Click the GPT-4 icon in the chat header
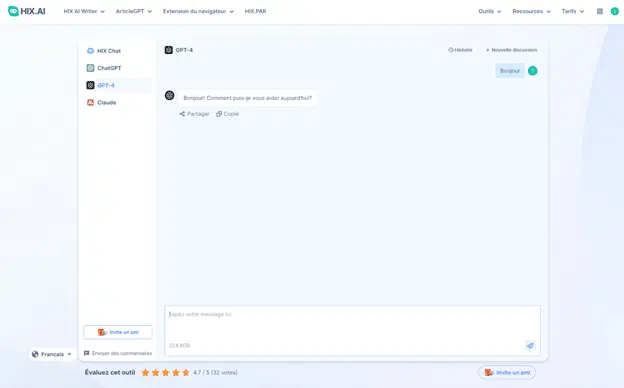 click(x=169, y=50)
